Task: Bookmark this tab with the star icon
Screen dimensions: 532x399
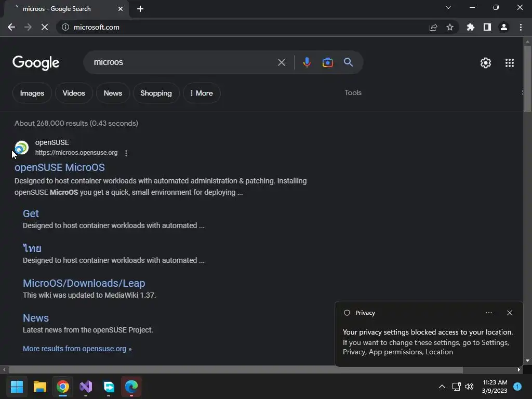Action: [x=450, y=27]
